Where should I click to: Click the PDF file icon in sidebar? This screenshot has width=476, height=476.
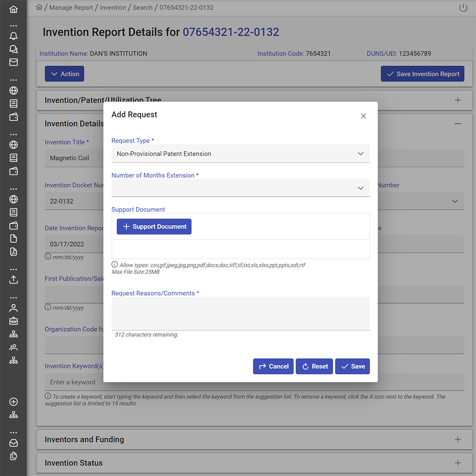(x=13, y=252)
